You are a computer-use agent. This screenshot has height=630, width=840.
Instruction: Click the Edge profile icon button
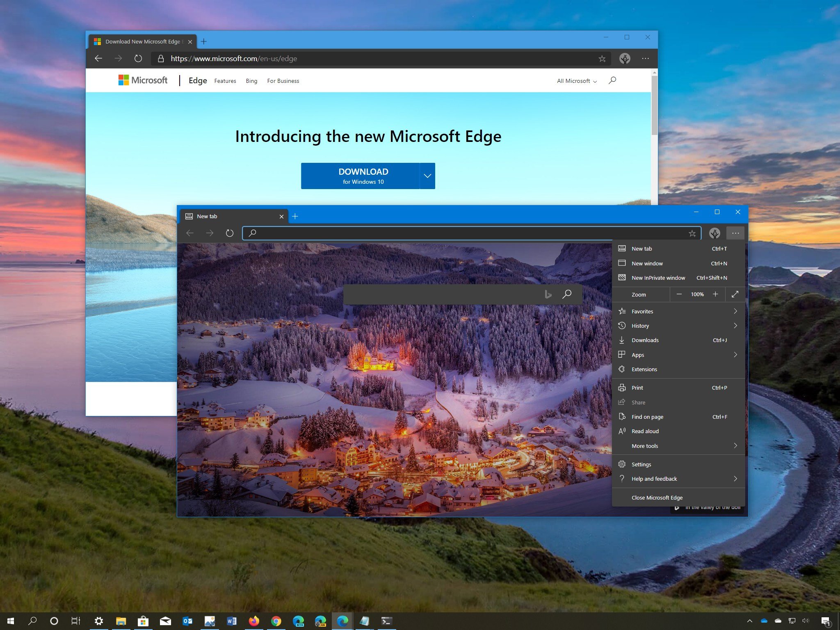(714, 233)
